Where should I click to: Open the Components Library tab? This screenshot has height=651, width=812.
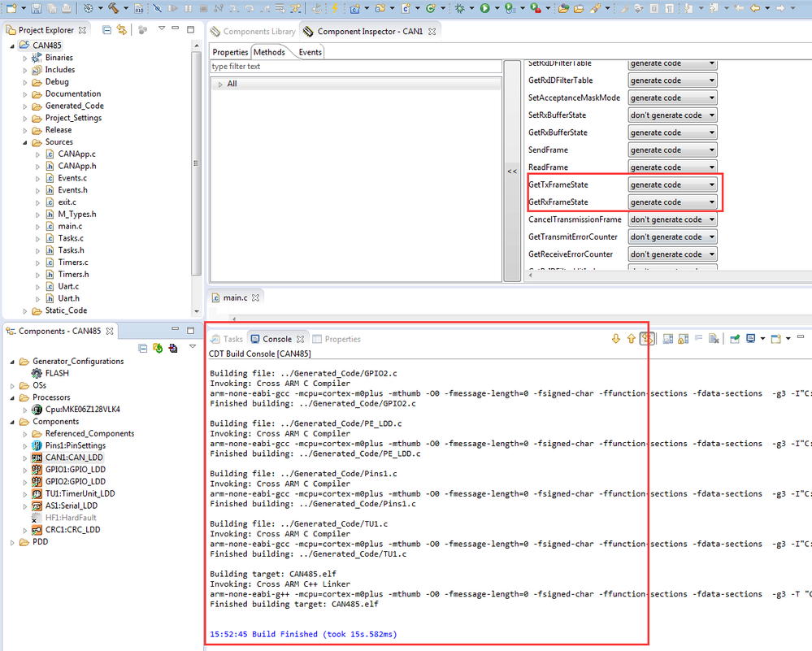(x=253, y=32)
